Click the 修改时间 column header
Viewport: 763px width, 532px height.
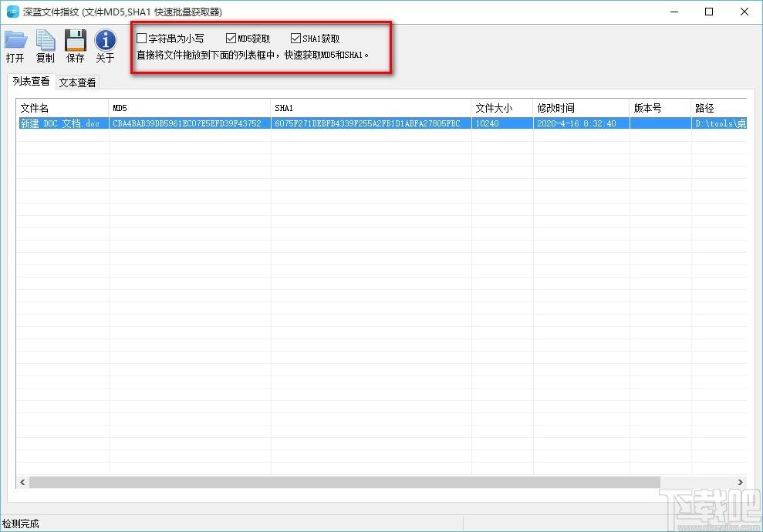click(x=581, y=108)
